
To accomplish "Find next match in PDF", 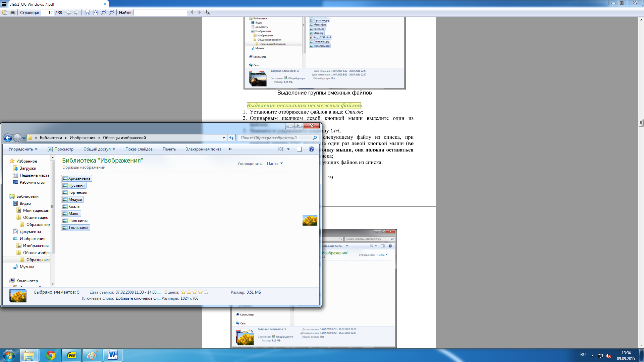I will coord(200,12).
